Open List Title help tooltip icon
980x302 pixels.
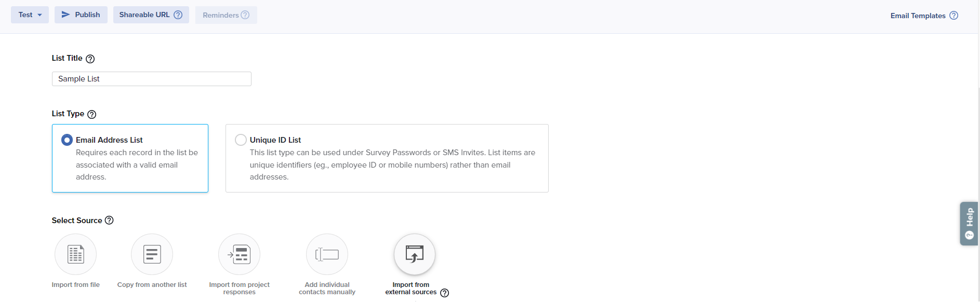(x=90, y=59)
